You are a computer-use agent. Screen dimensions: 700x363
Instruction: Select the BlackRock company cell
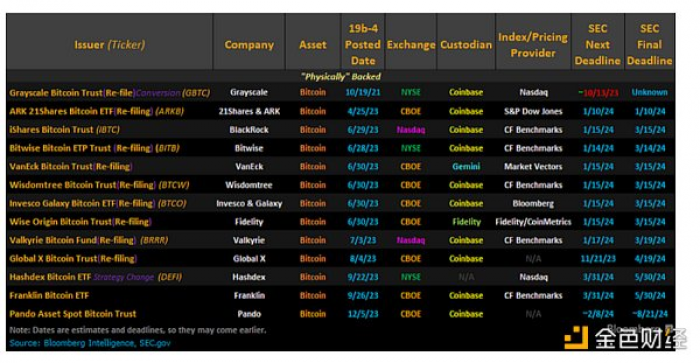click(x=249, y=130)
